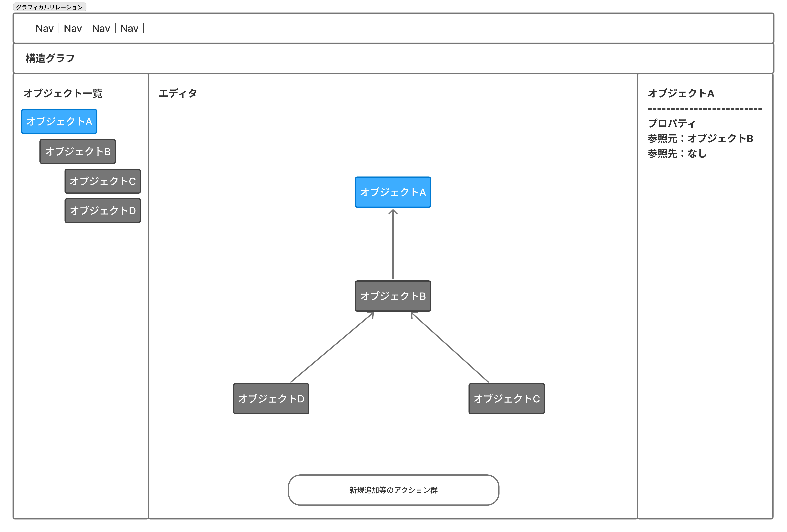Click the オブジェクトA node in the editor
The width and height of the screenshot is (787, 532).
tap(393, 192)
